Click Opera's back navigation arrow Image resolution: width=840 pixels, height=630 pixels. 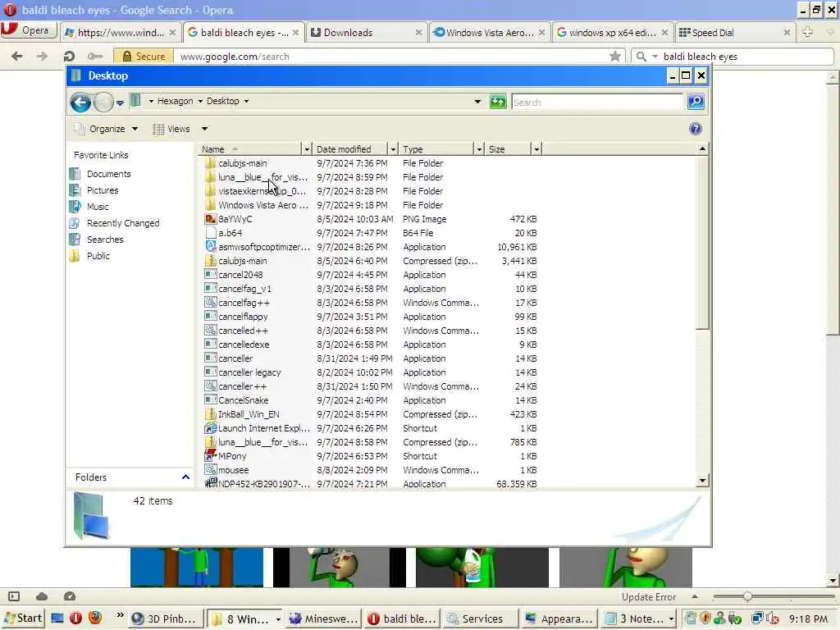tap(17, 56)
